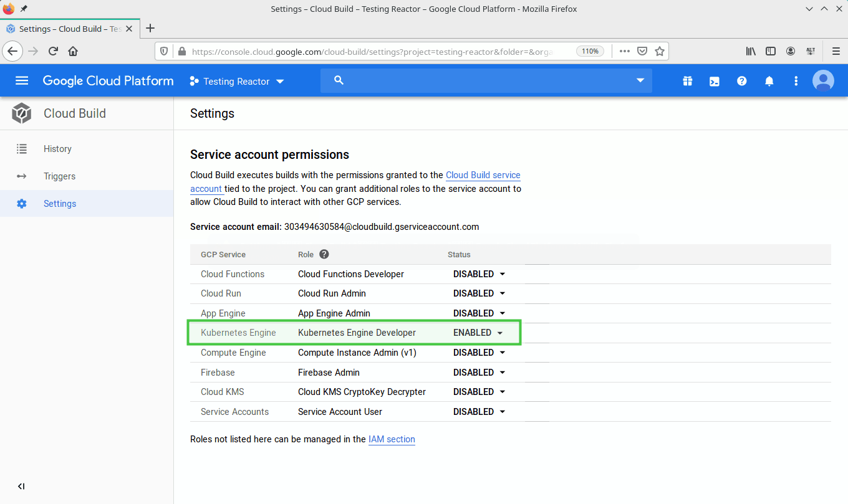848x504 pixels.
Task: Open the Testing Reactor project selector
Action: coord(237,81)
